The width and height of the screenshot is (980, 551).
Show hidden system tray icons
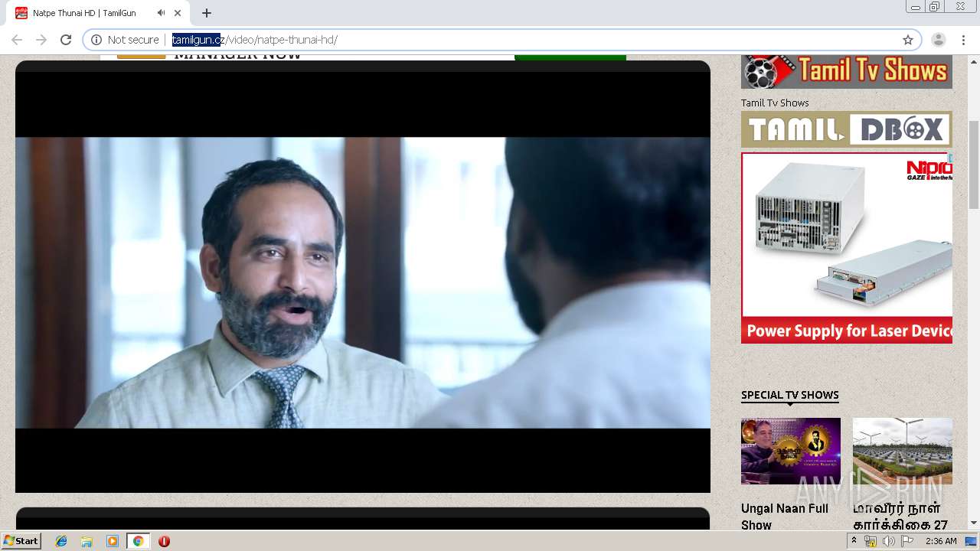(x=854, y=541)
